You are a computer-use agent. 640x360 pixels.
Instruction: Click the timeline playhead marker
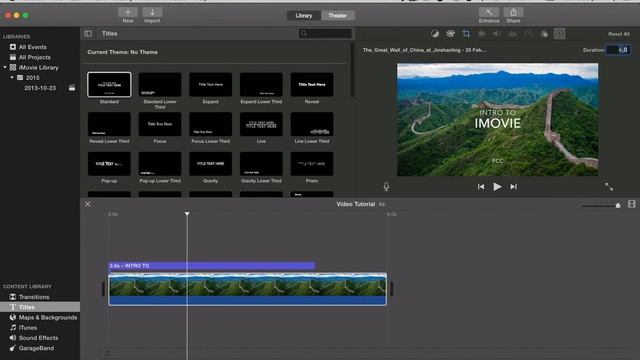click(x=187, y=213)
